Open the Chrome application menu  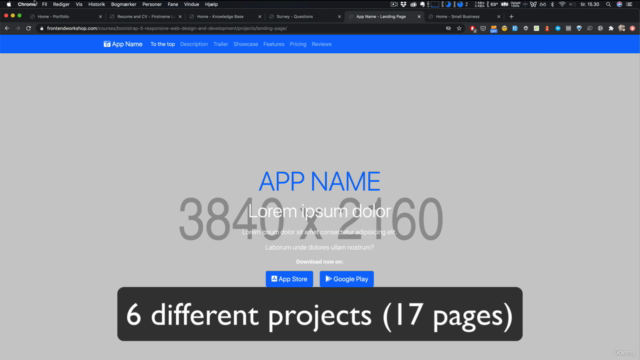[27, 4]
